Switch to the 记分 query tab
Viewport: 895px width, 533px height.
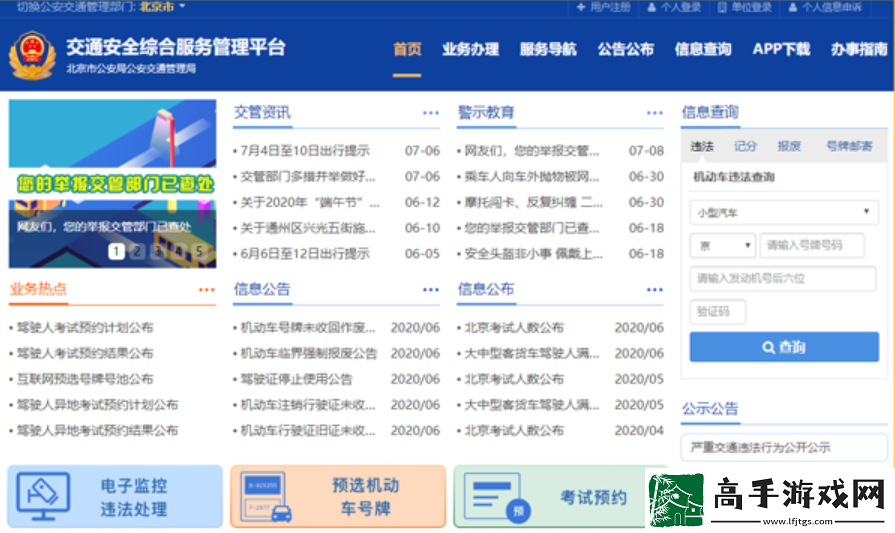[745, 146]
